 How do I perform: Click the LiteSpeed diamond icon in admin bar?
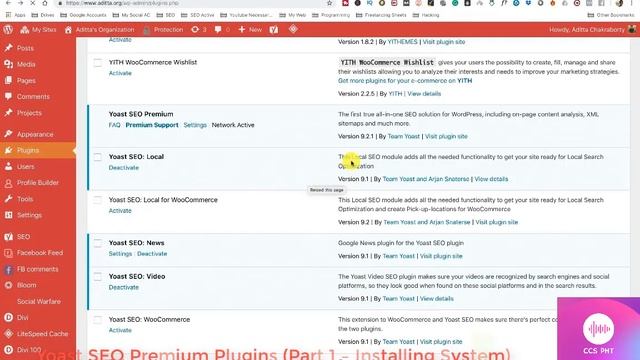coord(293,29)
